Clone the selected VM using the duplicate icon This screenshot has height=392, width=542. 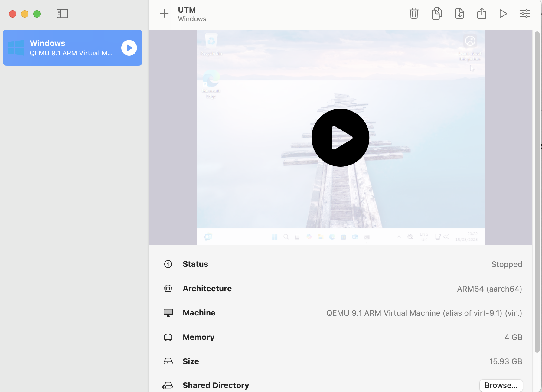tap(437, 14)
